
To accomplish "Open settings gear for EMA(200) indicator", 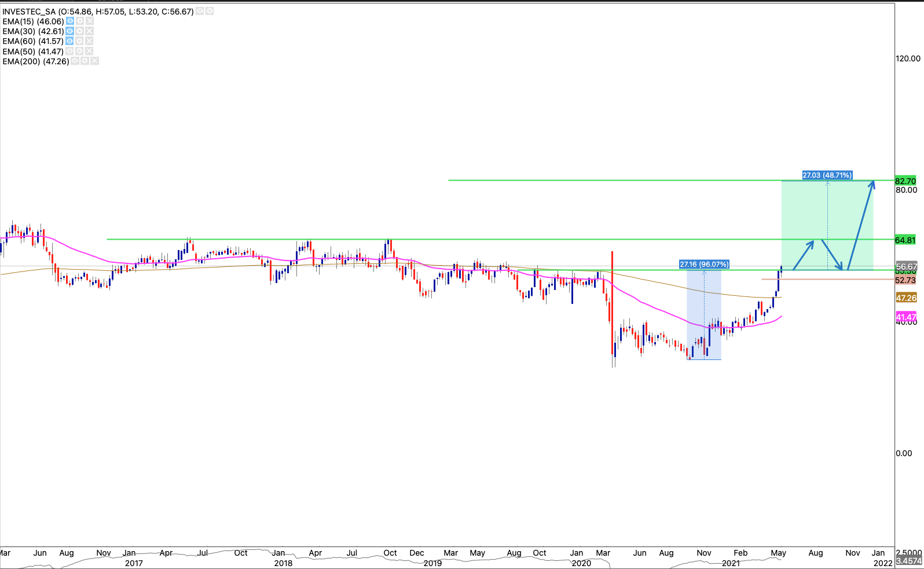I will 85,61.
